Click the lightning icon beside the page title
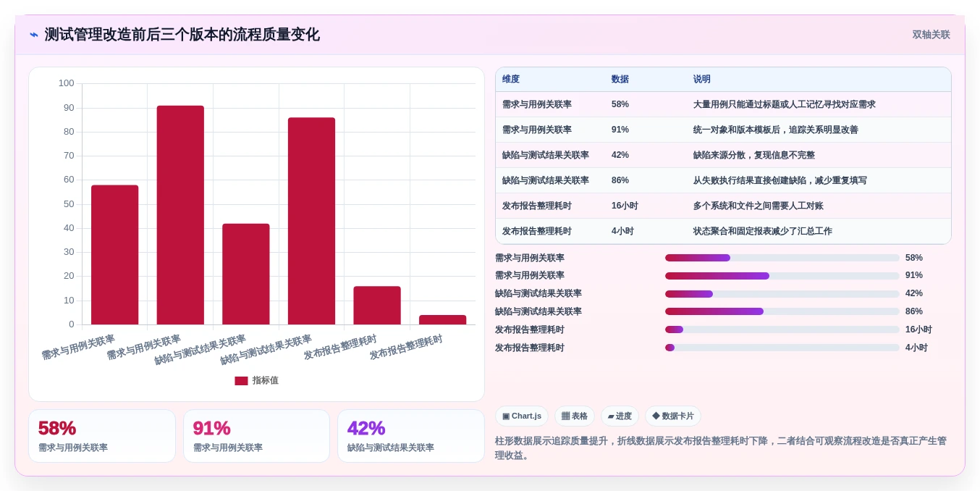 [x=34, y=35]
